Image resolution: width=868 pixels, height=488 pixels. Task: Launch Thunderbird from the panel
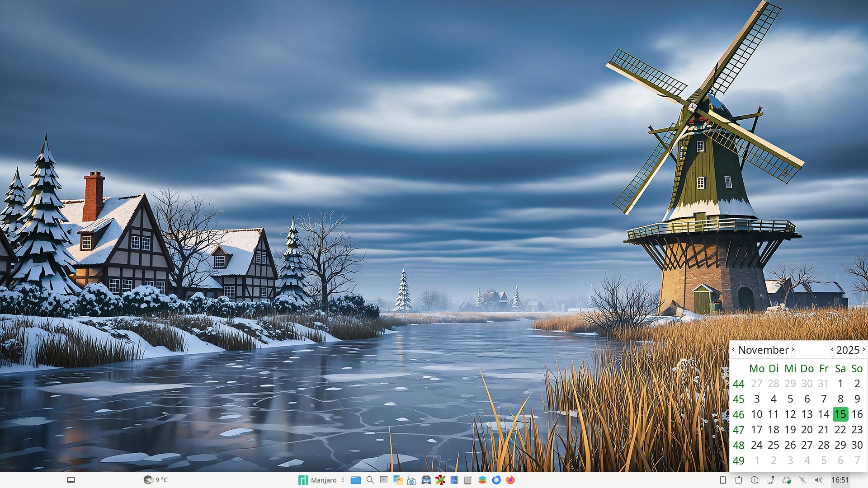(496, 480)
